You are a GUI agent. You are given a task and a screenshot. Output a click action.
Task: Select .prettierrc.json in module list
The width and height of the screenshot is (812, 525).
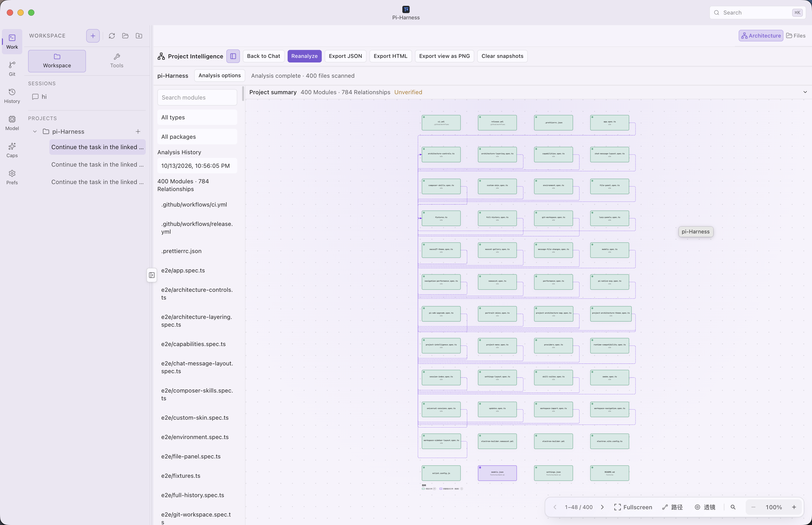click(197, 251)
